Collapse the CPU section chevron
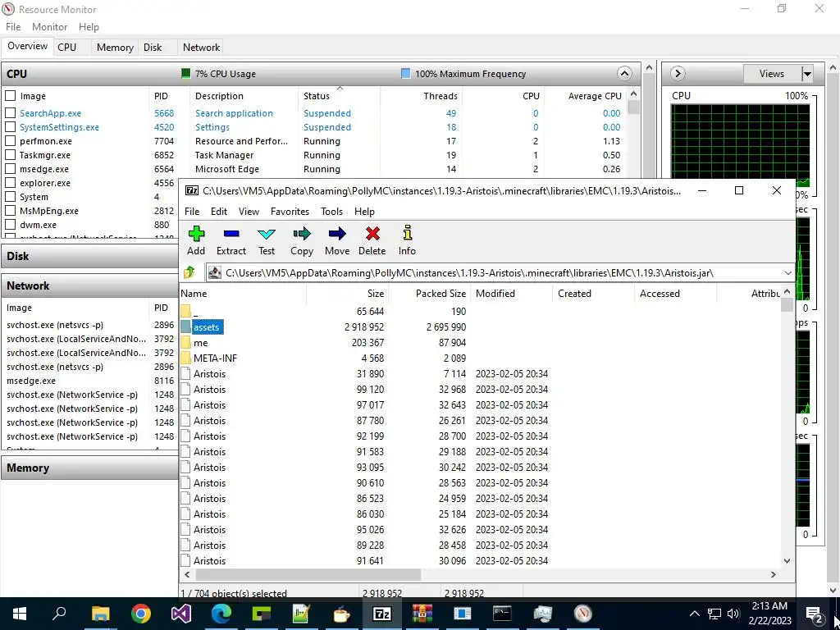Screen dimensions: 840x630 (x=624, y=73)
